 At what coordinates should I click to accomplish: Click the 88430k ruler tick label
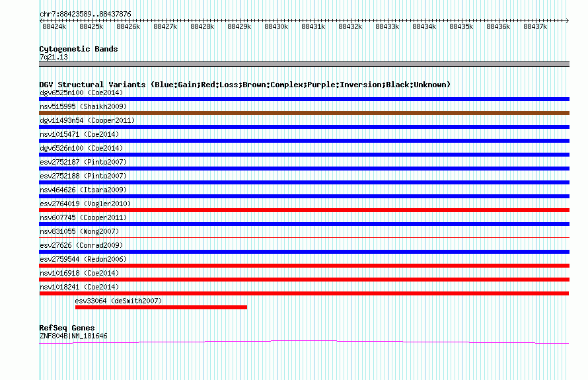coord(276,27)
